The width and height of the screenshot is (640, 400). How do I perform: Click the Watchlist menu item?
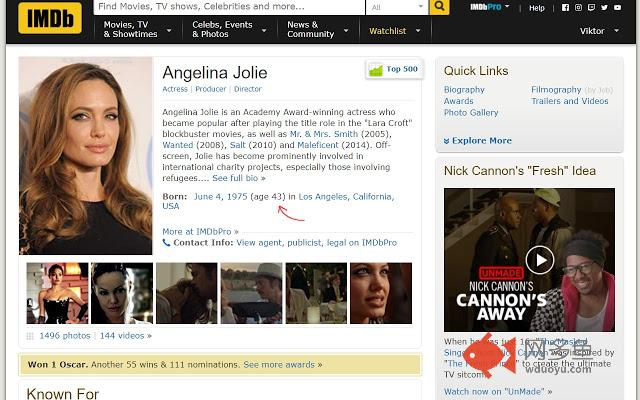point(387,31)
